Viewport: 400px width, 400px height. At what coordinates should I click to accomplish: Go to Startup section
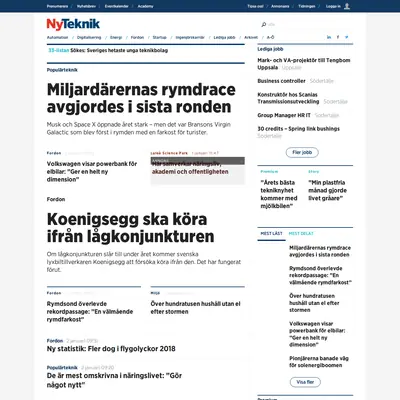tap(159, 37)
